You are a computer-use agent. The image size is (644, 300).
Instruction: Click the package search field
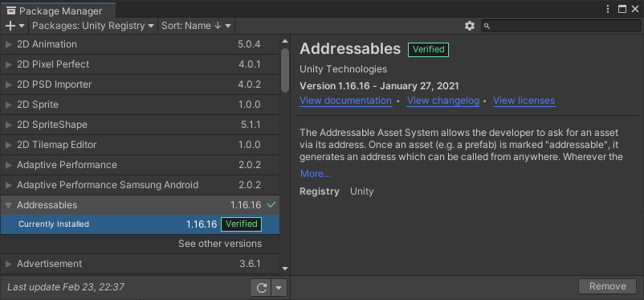tap(561, 26)
